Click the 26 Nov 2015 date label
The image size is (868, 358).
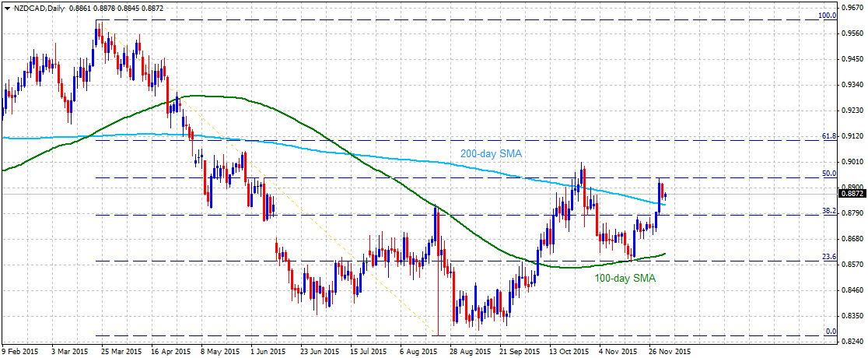pyautogui.click(x=671, y=351)
